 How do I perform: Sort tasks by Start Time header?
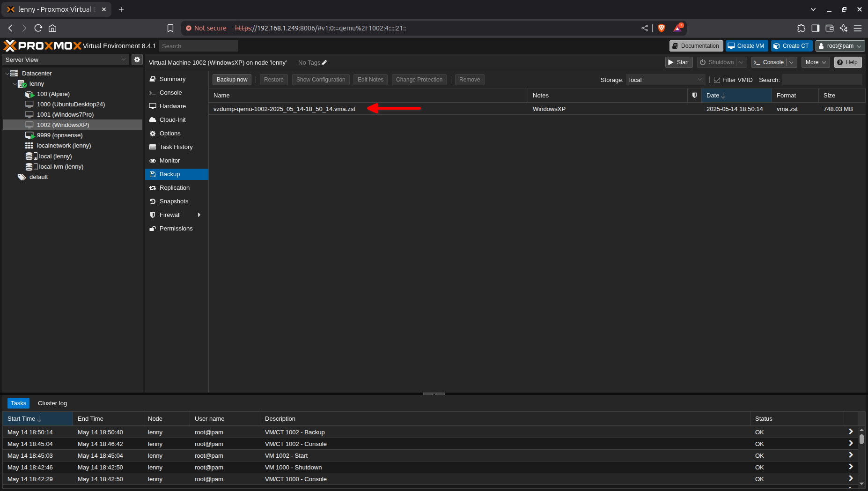point(37,419)
